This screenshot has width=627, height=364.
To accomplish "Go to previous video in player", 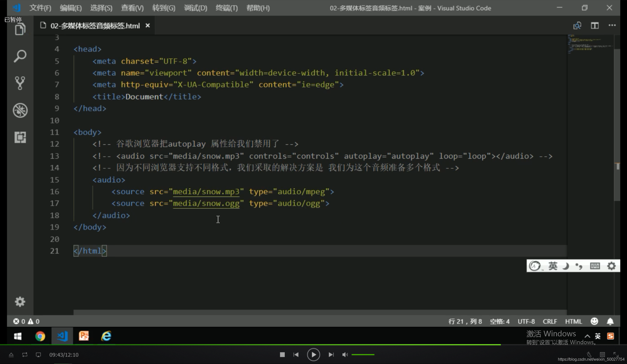I will [x=296, y=354].
